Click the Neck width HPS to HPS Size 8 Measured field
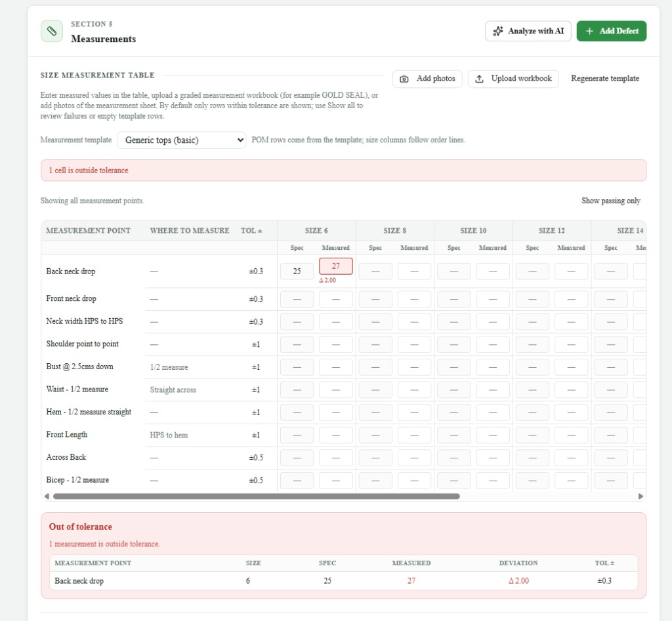 (x=415, y=321)
